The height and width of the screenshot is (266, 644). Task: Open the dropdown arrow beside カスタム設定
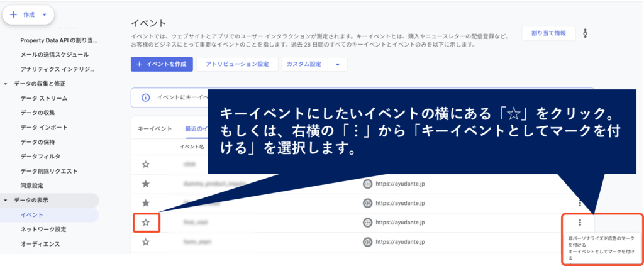pos(337,64)
